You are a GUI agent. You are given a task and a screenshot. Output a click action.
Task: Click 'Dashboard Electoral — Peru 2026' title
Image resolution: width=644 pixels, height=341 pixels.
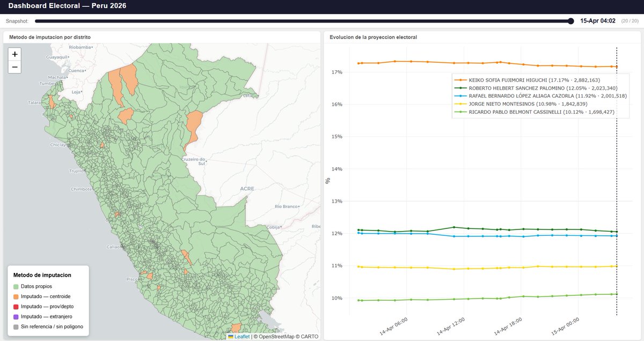(68, 6)
